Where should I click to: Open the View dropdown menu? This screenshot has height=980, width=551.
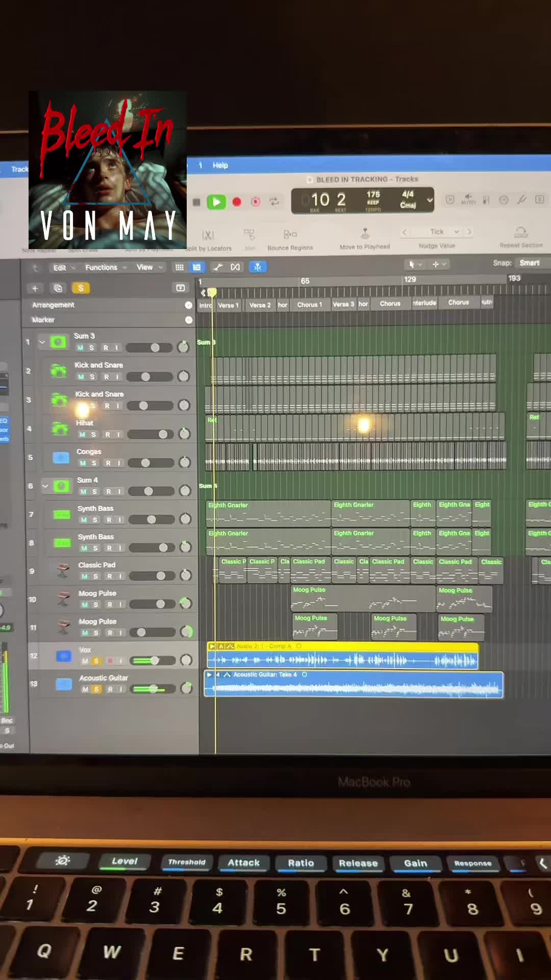tap(149, 267)
